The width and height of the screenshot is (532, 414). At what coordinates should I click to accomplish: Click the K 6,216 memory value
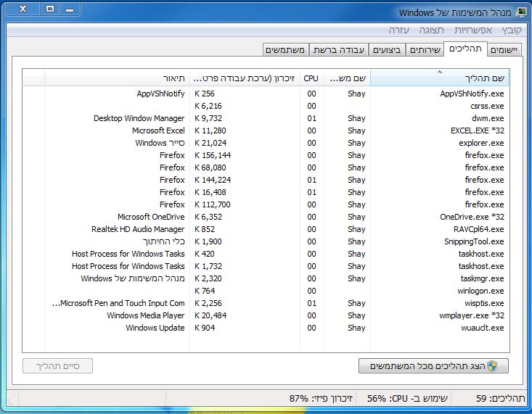pos(208,106)
